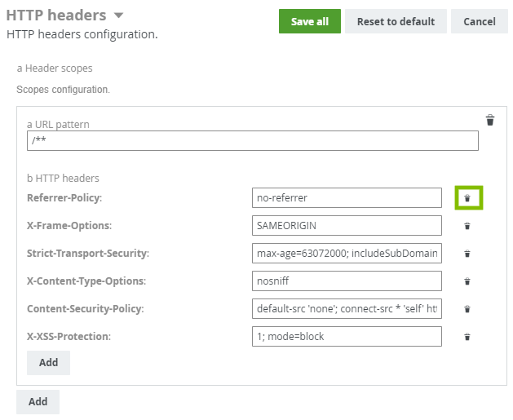This screenshot has height=420, width=513.
Task: Cancel the HTTP headers changes
Action: pyautogui.click(x=479, y=21)
